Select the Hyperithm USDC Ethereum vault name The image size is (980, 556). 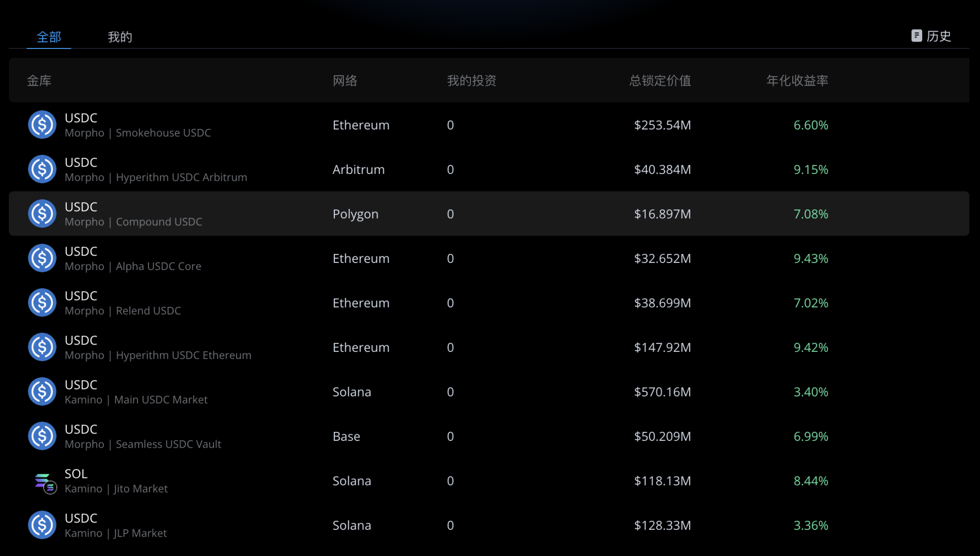tap(183, 355)
